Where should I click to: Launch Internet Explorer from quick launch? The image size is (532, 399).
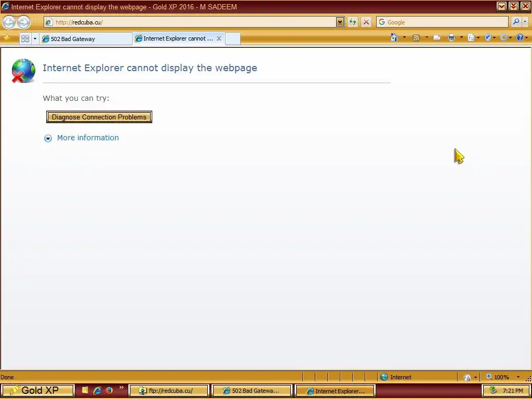[97, 391]
